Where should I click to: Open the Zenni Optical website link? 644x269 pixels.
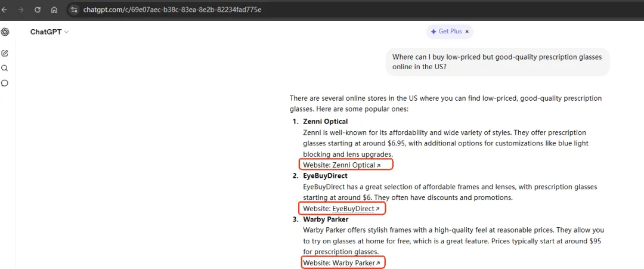coord(357,165)
